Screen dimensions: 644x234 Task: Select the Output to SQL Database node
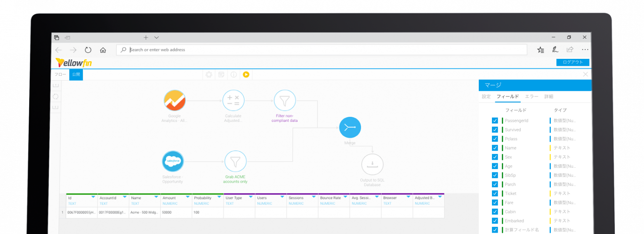pyautogui.click(x=372, y=165)
